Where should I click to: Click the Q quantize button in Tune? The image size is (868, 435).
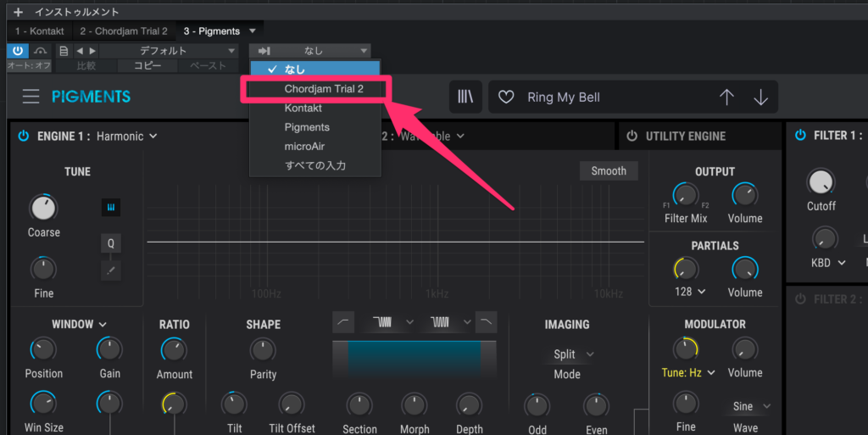pyautogui.click(x=110, y=243)
